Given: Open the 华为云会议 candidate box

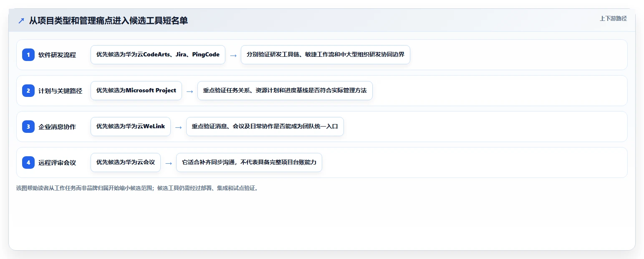Looking at the screenshot, I should [x=126, y=163].
